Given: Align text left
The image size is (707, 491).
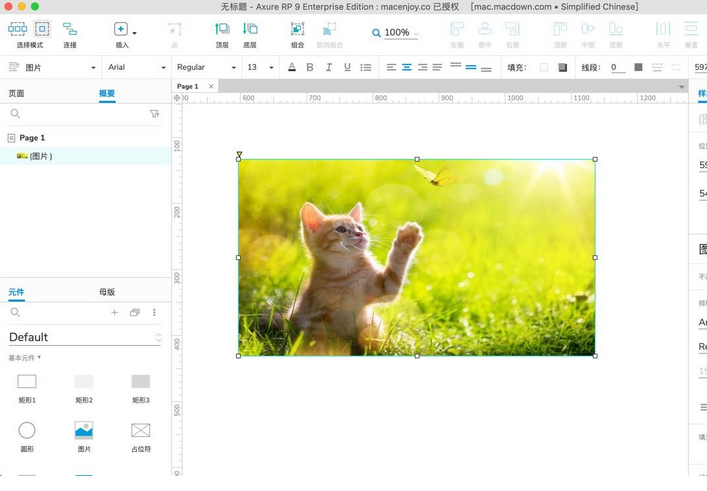Looking at the screenshot, I should (391, 68).
